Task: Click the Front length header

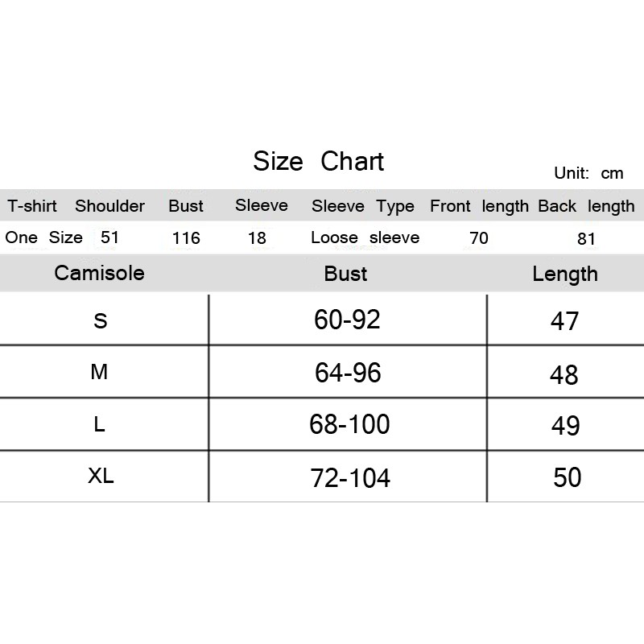Action: (479, 206)
